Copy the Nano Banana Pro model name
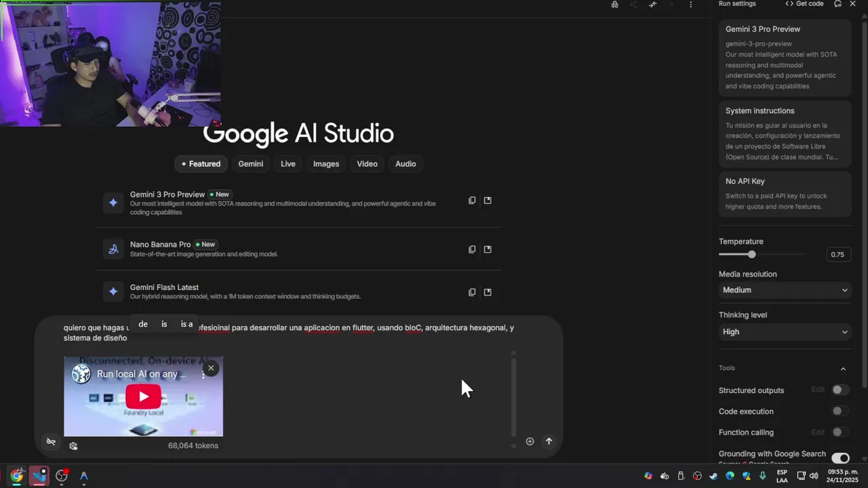This screenshot has width=868, height=488. point(472,249)
